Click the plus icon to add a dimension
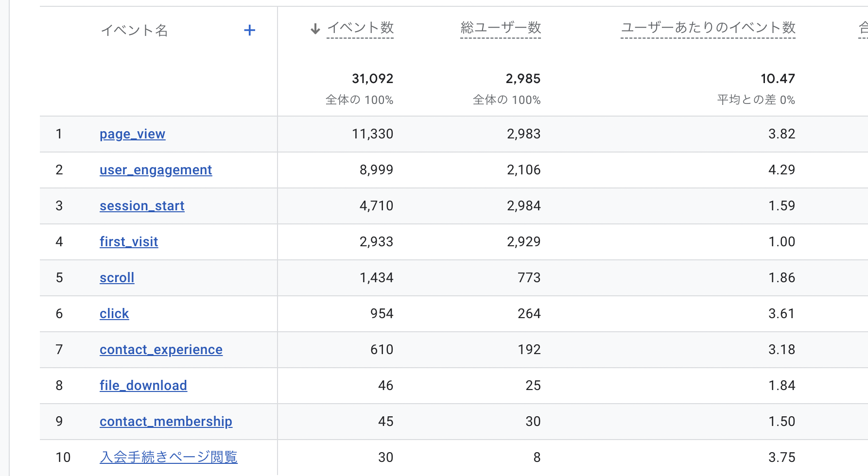The image size is (868, 476). tap(249, 30)
